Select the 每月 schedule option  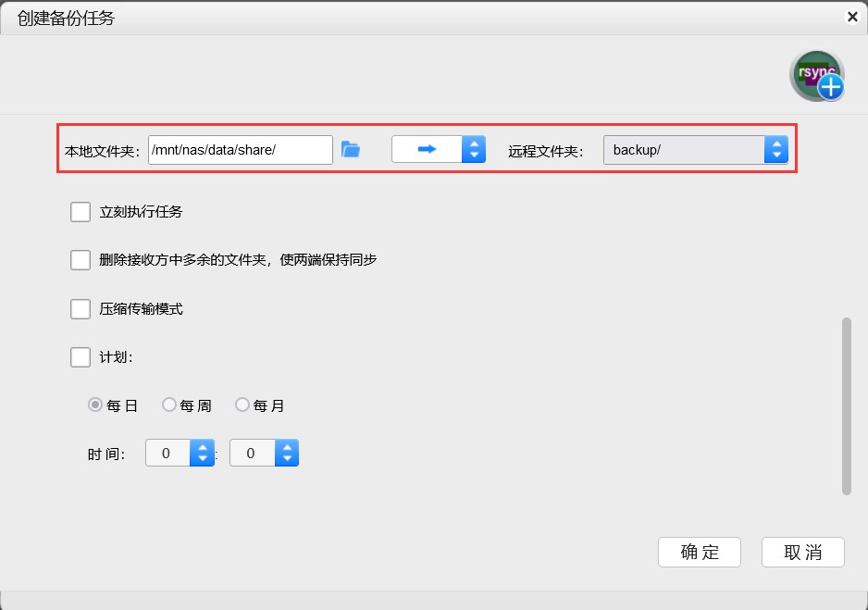(x=242, y=405)
